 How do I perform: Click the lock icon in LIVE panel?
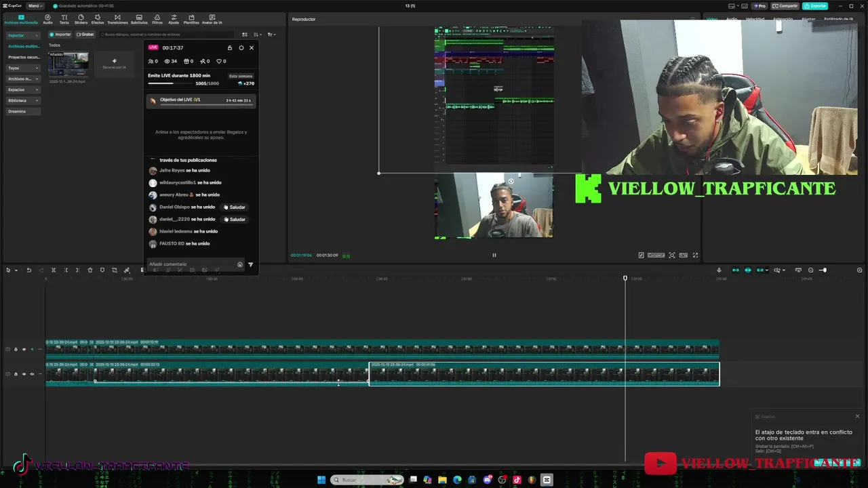click(x=229, y=47)
